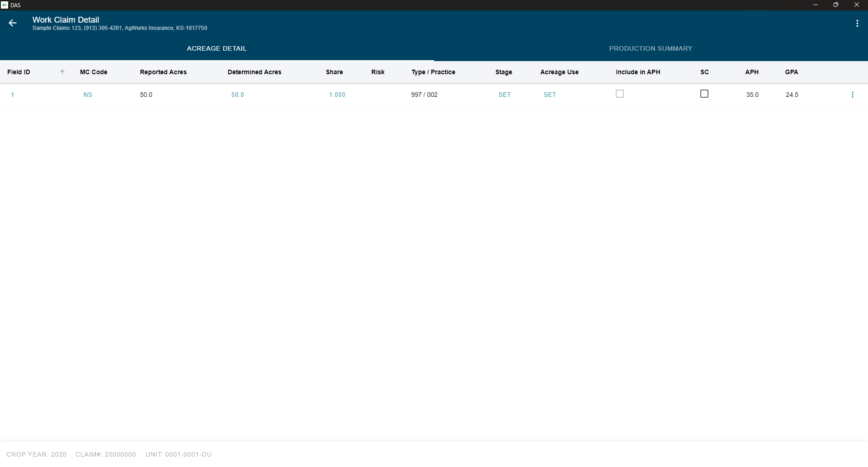Click the Type / Practice column header

tap(433, 72)
